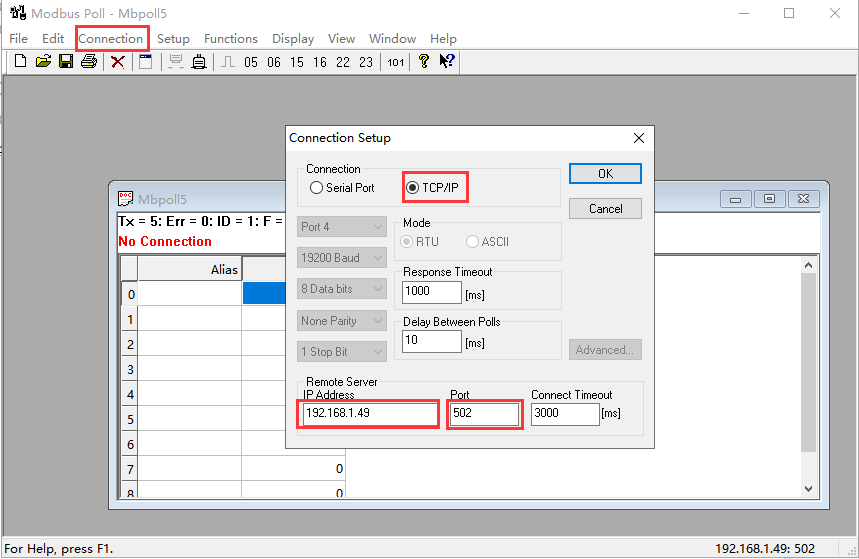859x559 pixels.
Task: Click the Print toolbar icon
Action: [x=89, y=62]
